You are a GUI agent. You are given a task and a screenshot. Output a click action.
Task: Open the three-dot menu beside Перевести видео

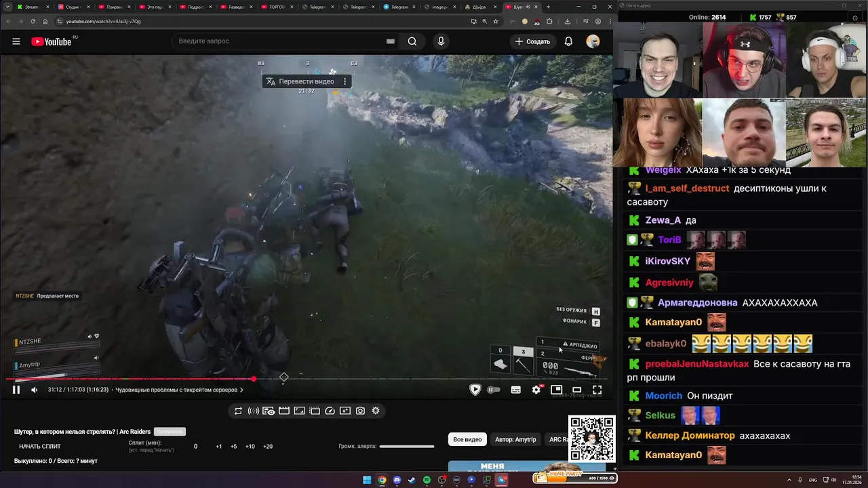pos(344,81)
